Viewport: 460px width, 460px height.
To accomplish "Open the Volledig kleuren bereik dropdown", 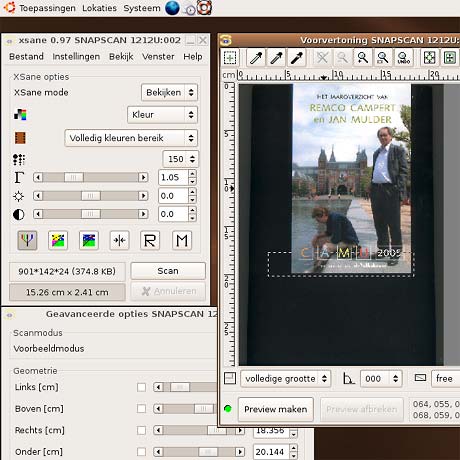I will coord(131,138).
